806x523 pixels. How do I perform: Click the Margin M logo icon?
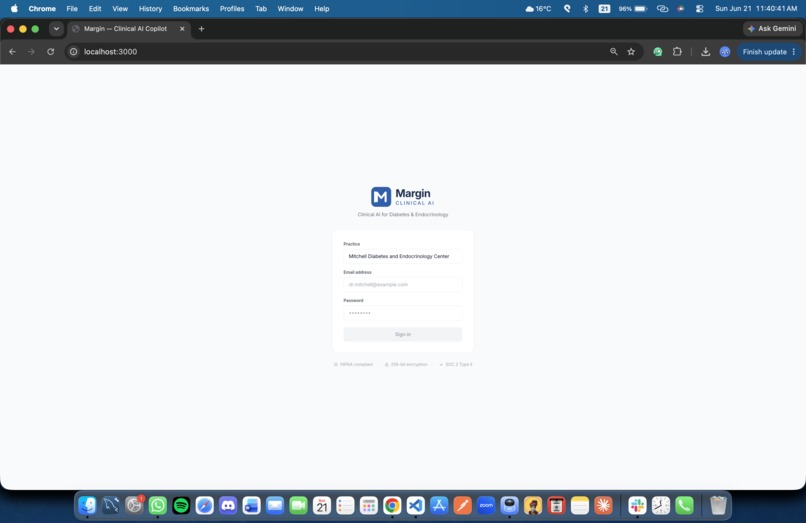[381, 196]
